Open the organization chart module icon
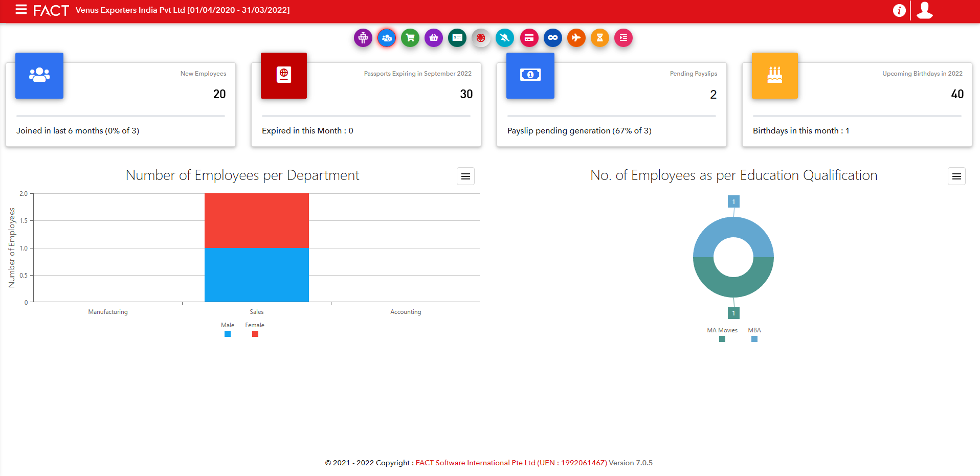This screenshot has height=476, width=980. (363, 38)
